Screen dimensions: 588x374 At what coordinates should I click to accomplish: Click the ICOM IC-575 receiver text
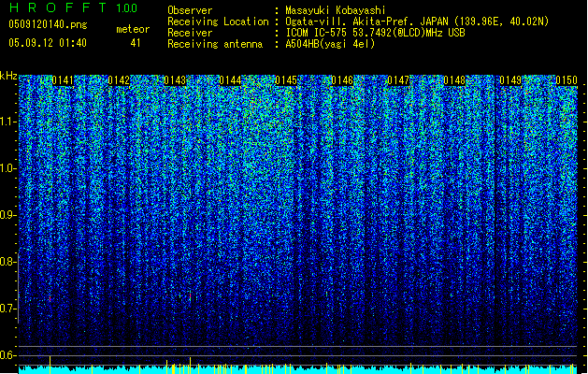pyautogui.click(x=375, y=33)
